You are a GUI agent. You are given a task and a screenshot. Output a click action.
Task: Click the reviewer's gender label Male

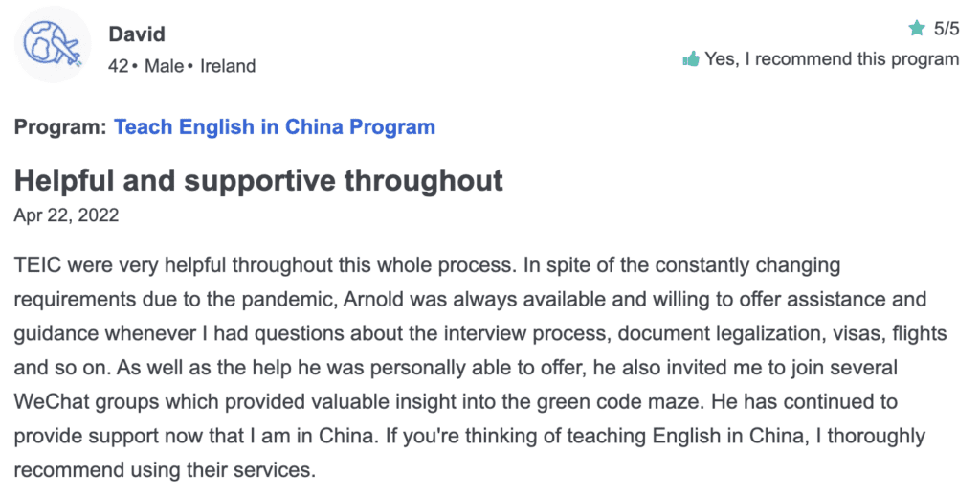tap(165, 66)
